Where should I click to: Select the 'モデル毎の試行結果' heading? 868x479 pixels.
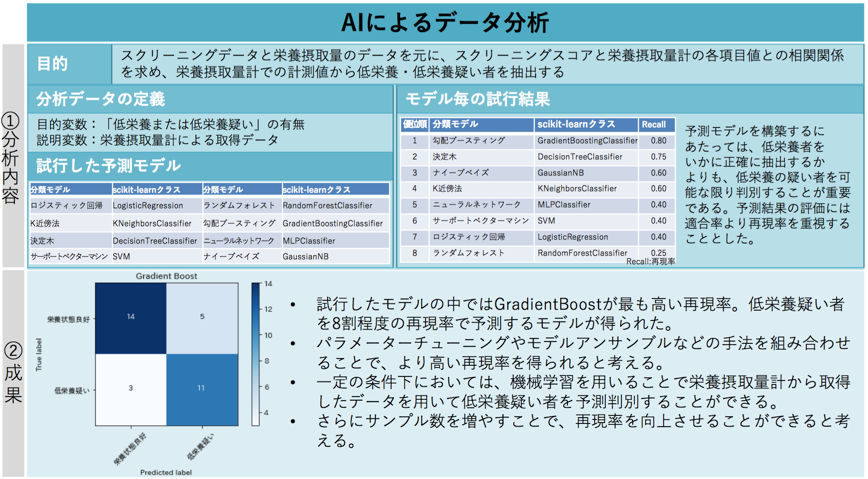click(477, 99)
